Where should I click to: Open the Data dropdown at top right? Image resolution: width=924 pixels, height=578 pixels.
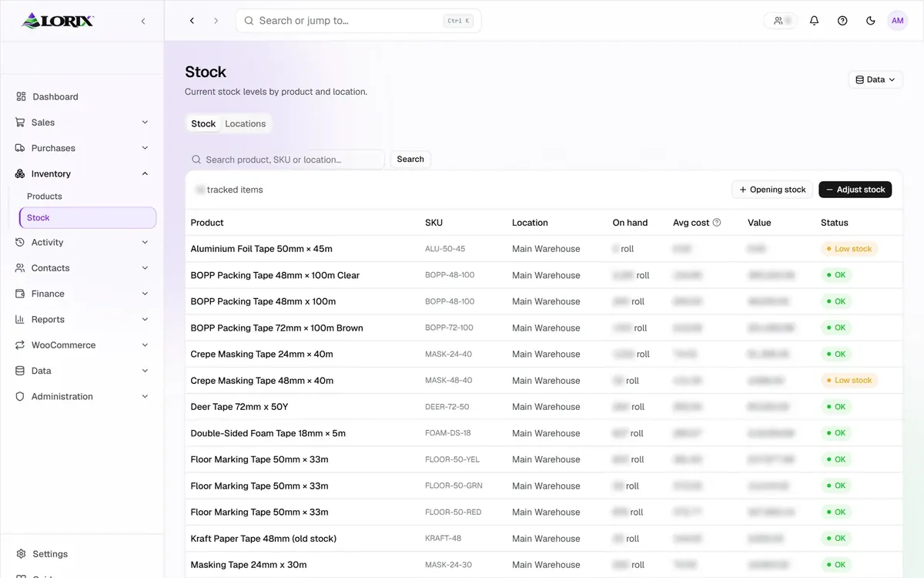click(x=875, y=79)
